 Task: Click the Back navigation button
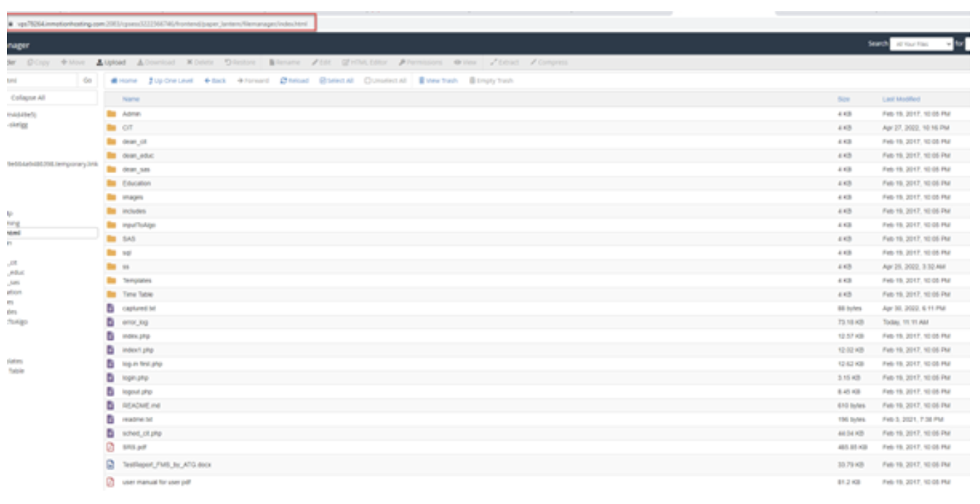click(215, 81)
